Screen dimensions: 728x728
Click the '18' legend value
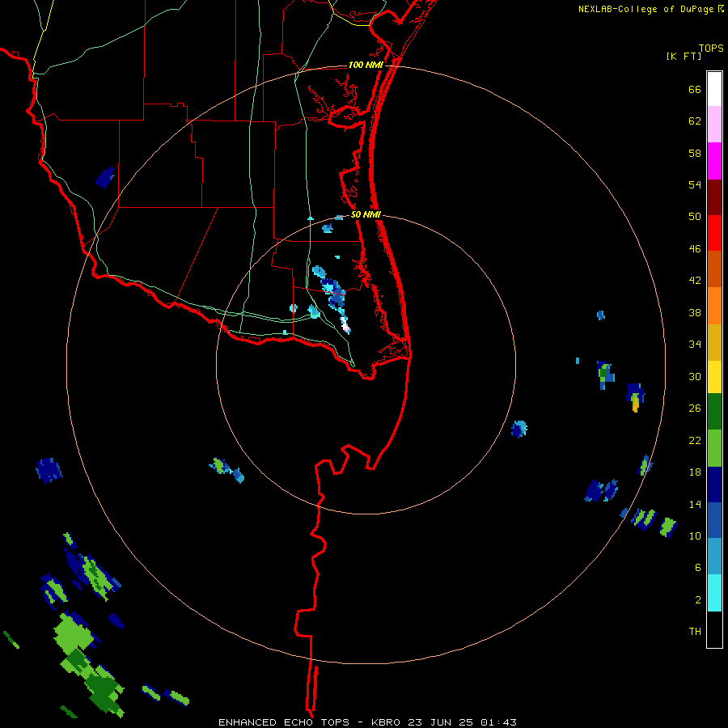click(695, 472)
